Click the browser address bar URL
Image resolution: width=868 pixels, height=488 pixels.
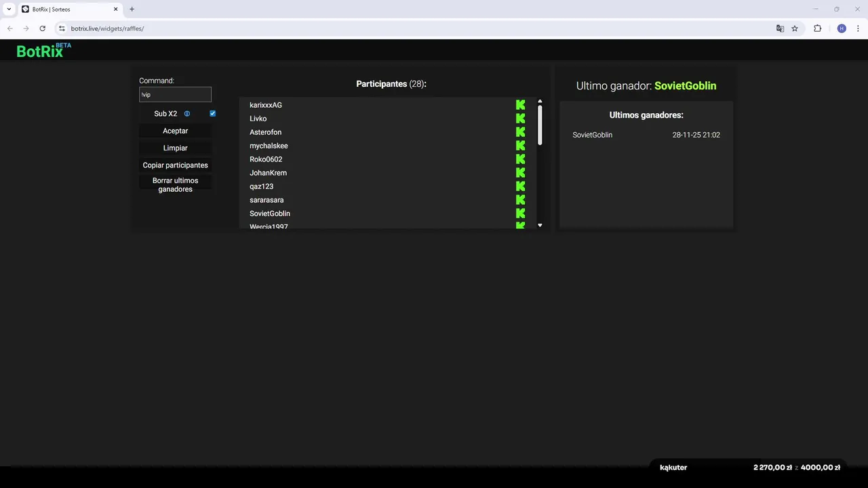(107, 28)
